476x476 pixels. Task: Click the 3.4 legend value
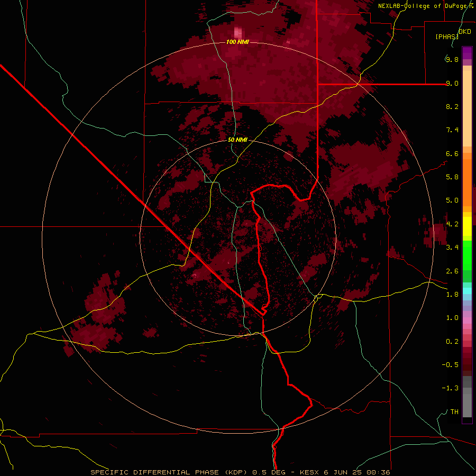[452, 248]
